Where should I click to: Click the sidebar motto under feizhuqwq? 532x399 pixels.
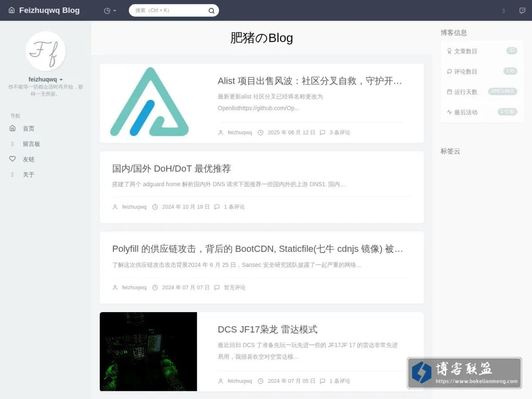click(46, 90)
